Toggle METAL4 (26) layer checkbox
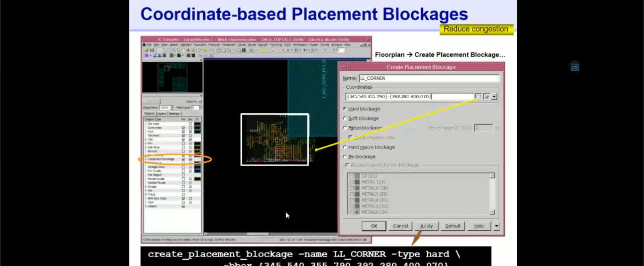The height and width of the screenshot is (266, 644). pyautogui.click(x=352, y=200)
